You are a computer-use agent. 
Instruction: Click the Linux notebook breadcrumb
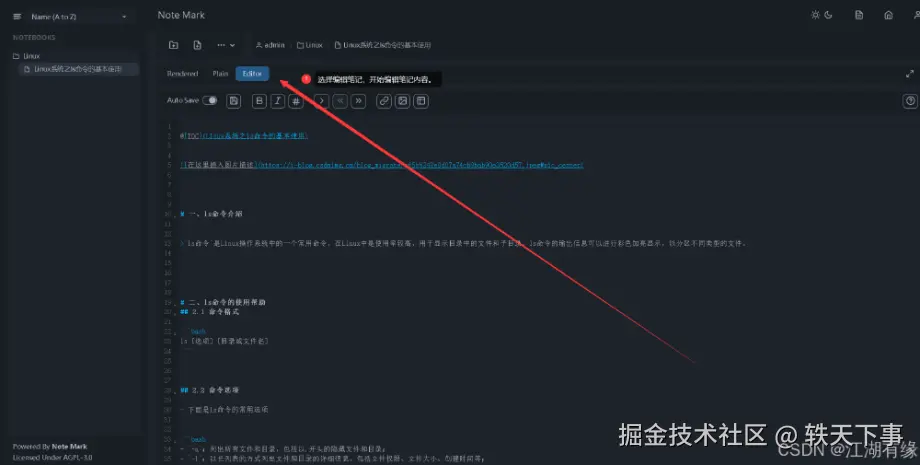pyautogui.click(x=310, y=45)
